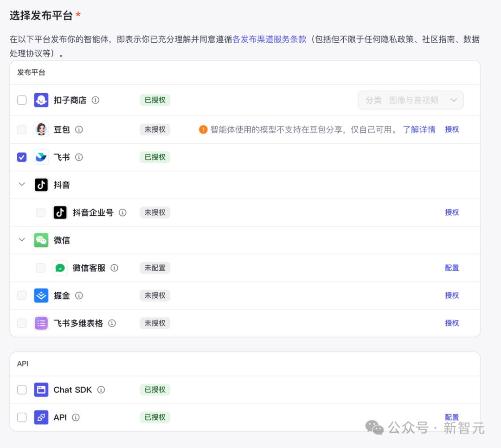Enable the 扣子商店 checkbox
Image resolution: width=501 pixels, height=448 pixels.
(x=22, y=100)
